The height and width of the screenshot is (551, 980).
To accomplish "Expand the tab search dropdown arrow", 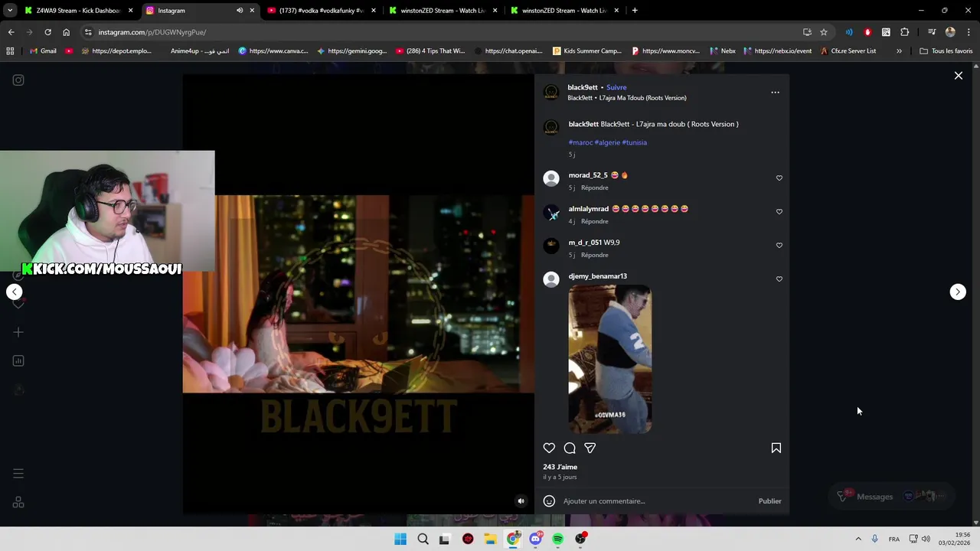I will (x=9, y=11).
